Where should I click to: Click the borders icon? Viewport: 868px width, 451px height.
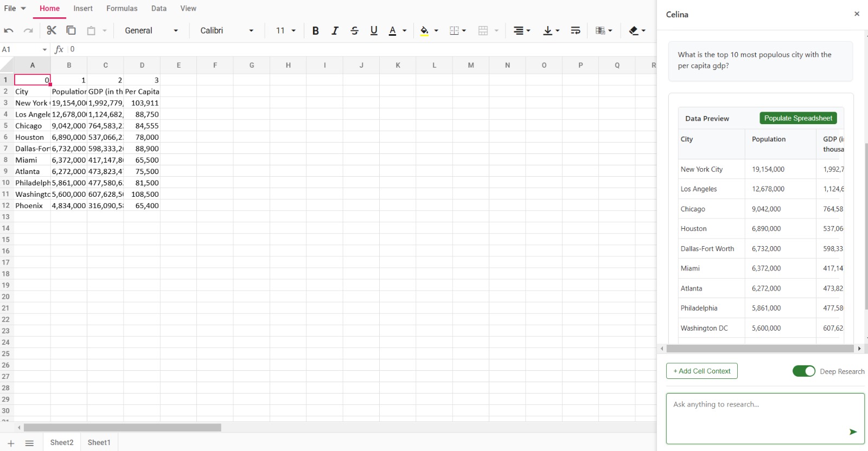tap(454, 31)
